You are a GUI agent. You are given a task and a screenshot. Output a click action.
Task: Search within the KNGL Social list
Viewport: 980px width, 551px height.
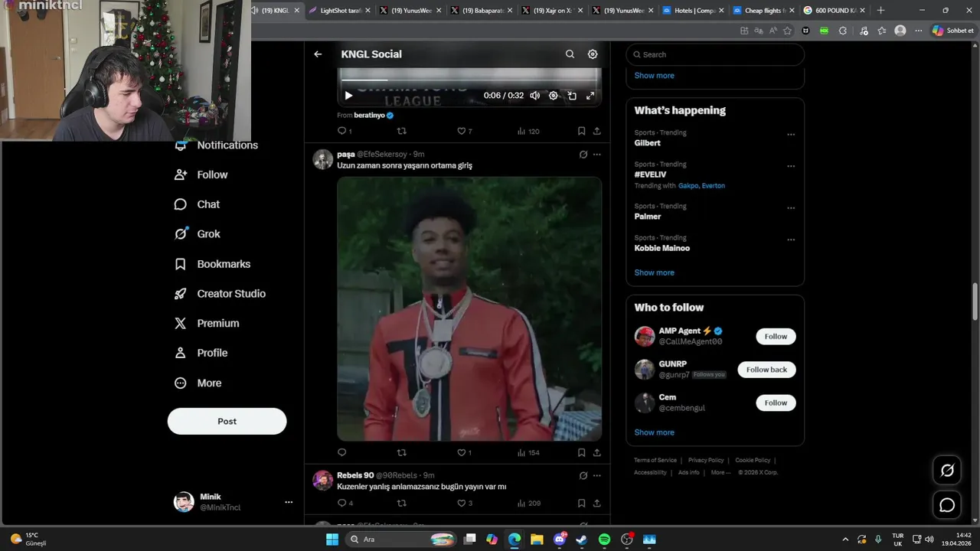tap(570, 54)
